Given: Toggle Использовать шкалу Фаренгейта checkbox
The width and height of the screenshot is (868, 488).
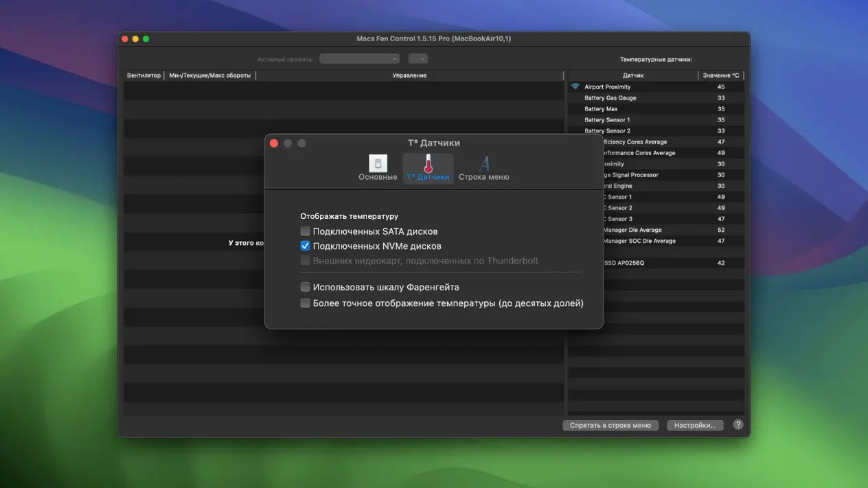Looking at the screenshot, I should pyautogui.click(x=305, y=287).
